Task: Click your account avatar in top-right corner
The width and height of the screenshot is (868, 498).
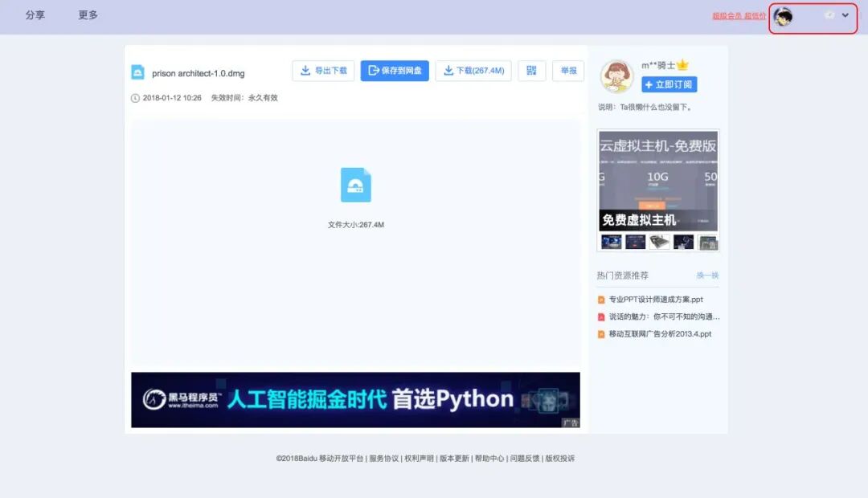Action: (x=784, y=15)
